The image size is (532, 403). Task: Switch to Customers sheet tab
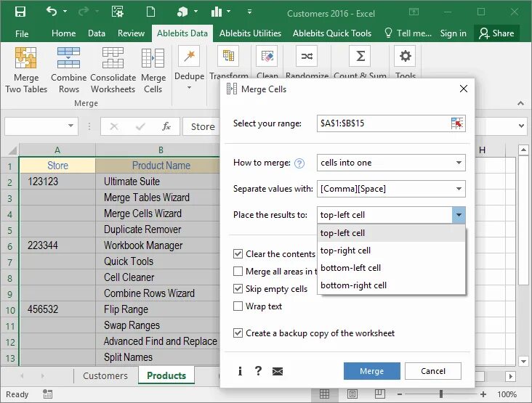tap(105, 376)
